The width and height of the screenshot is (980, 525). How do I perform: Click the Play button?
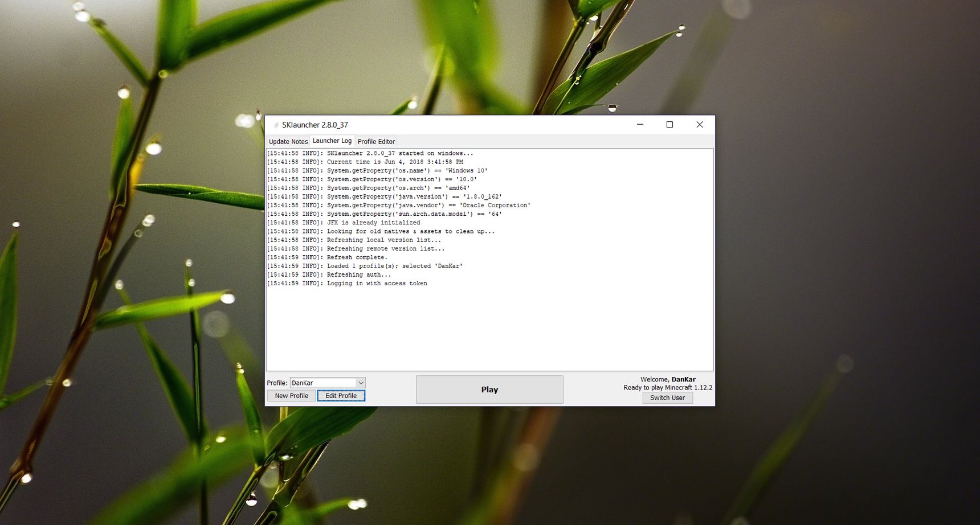click(489, 389)
